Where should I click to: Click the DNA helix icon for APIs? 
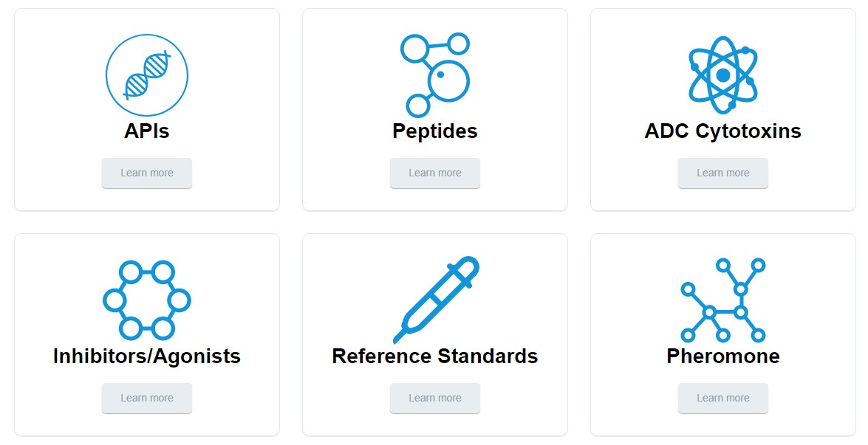[x=147, y=75]
